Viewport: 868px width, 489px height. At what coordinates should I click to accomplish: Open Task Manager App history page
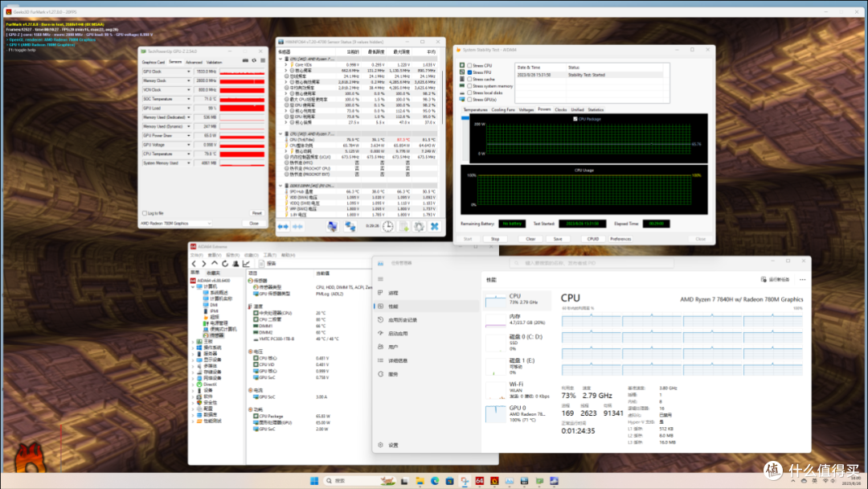(x=426, y=320)
